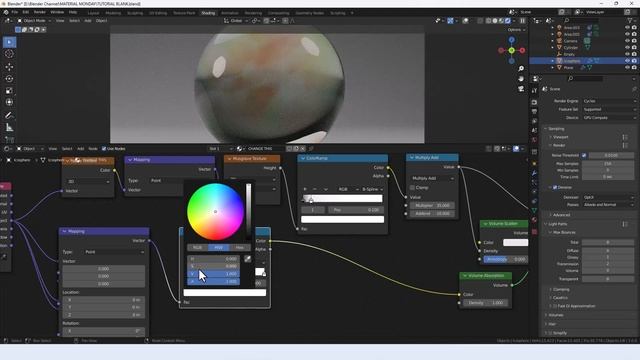
Task: Pause viewport render preview
Action: coord(522,20)
